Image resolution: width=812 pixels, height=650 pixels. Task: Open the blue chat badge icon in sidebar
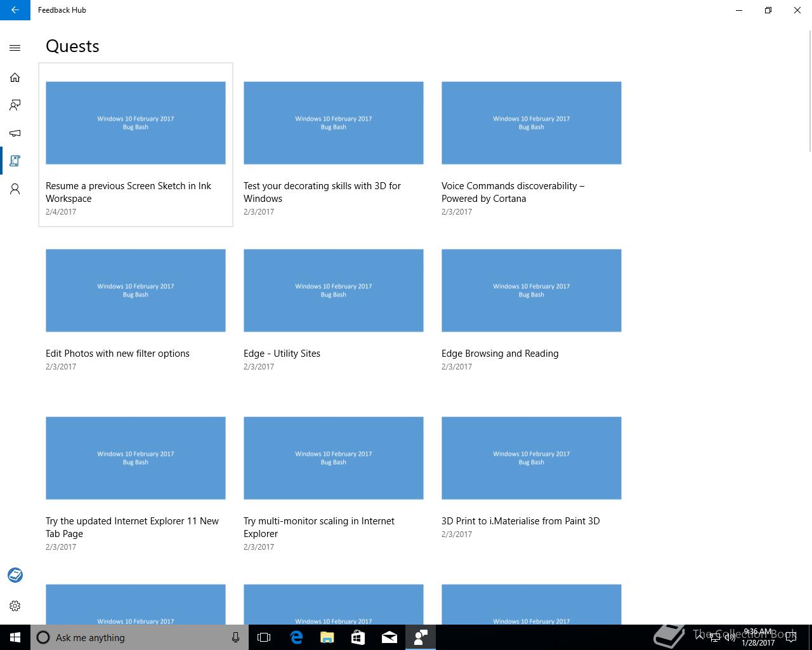point(15,575)
